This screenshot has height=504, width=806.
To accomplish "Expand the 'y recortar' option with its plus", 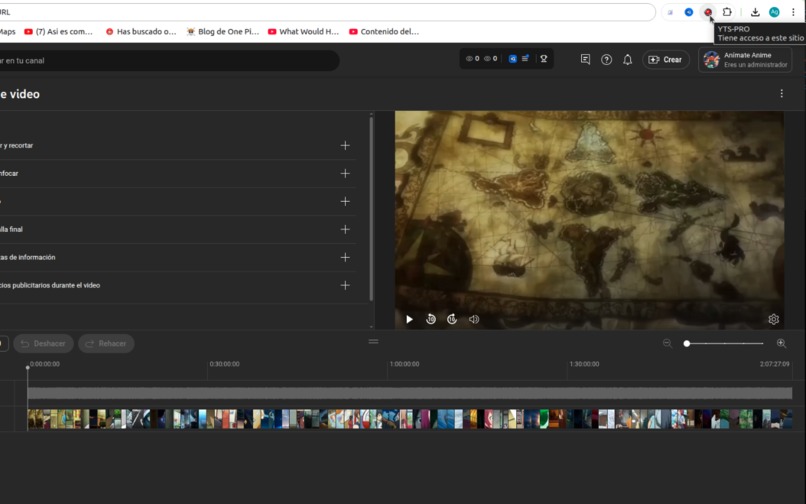I will (345, 146).
